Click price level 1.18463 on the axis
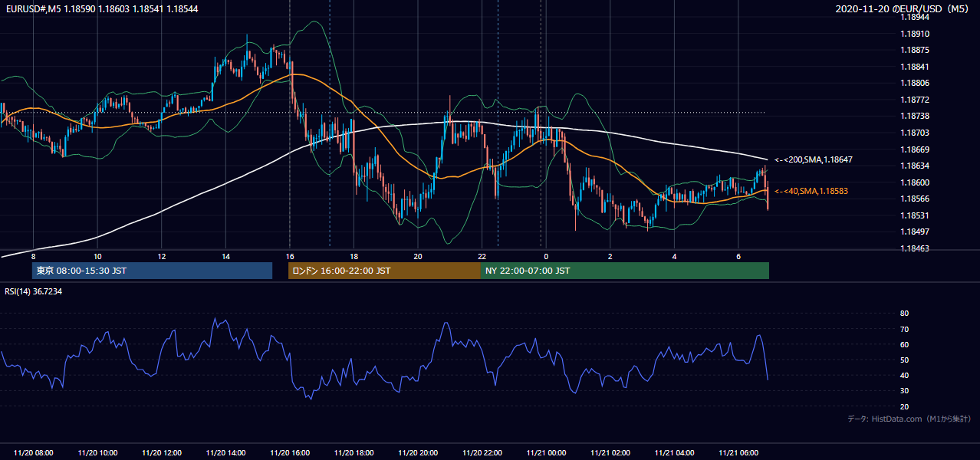 tap(916, 248)
